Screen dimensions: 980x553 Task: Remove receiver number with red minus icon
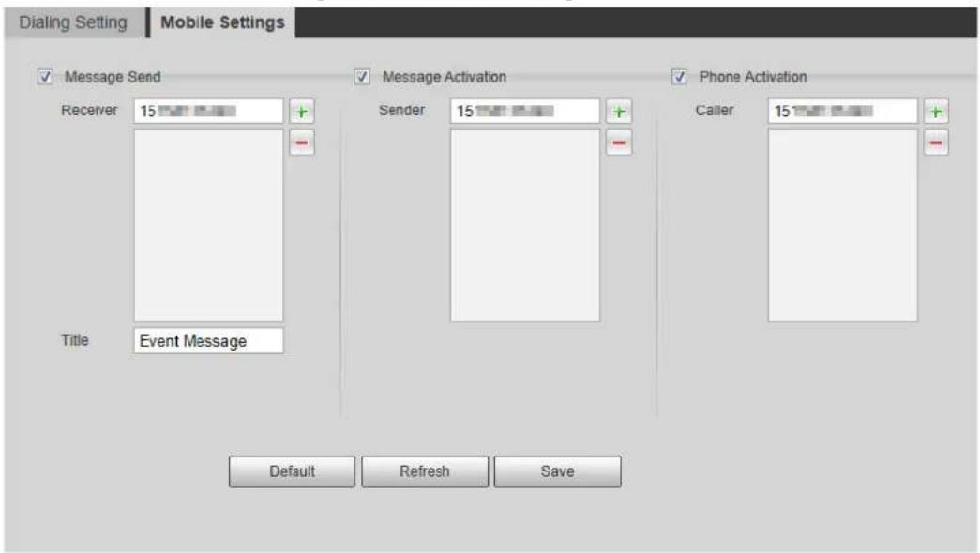(x=302, y=143)
